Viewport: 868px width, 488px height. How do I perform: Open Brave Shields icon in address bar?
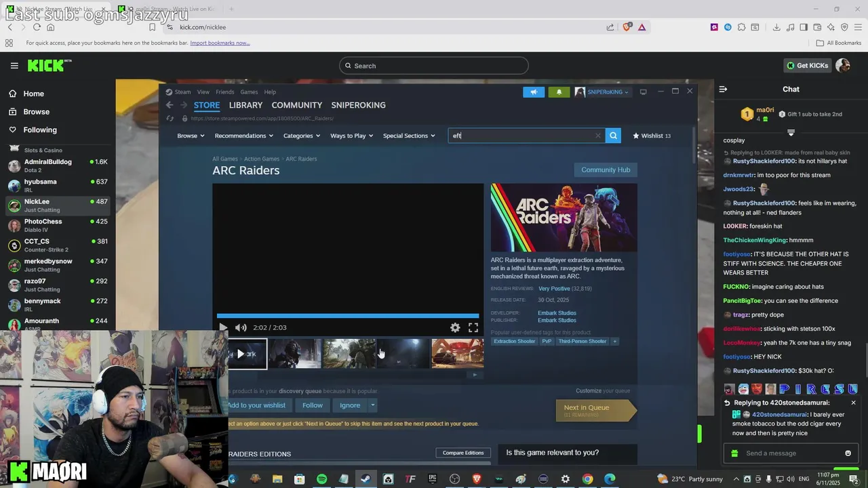(x=627, y=27)
